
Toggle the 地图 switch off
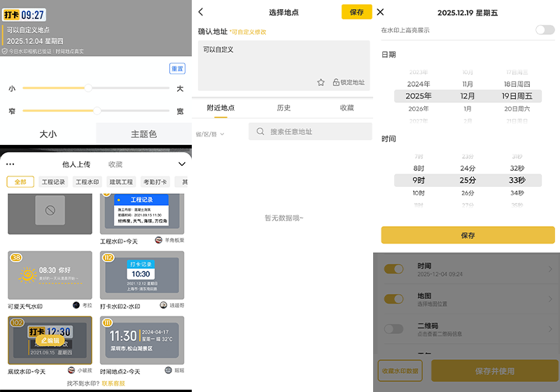pos(393,299)
